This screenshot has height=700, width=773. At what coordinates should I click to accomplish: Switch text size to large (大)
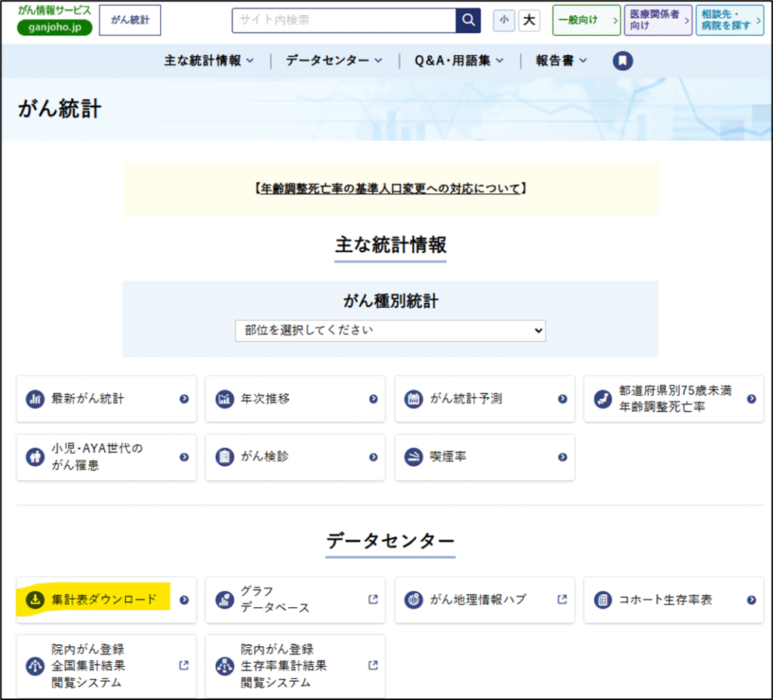529,20
